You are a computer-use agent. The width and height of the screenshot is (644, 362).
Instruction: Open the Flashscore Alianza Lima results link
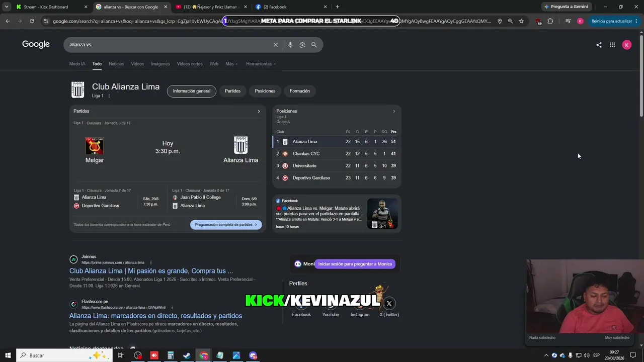coord(155,316)
